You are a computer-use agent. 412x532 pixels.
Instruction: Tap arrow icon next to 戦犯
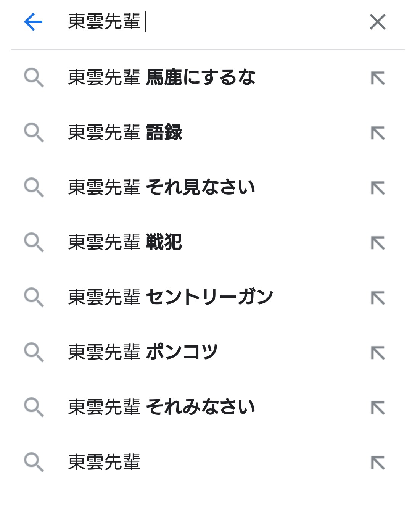coord(378,243)
